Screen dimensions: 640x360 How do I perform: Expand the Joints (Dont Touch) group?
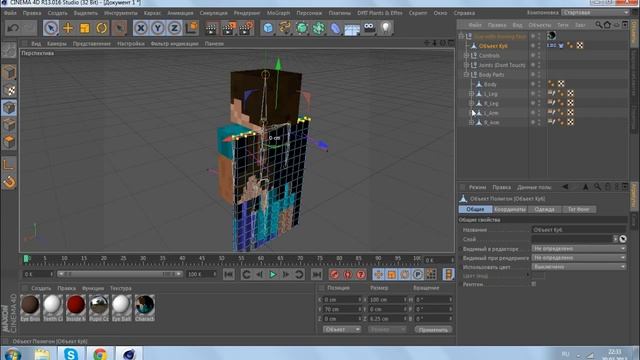coord(466,65)
